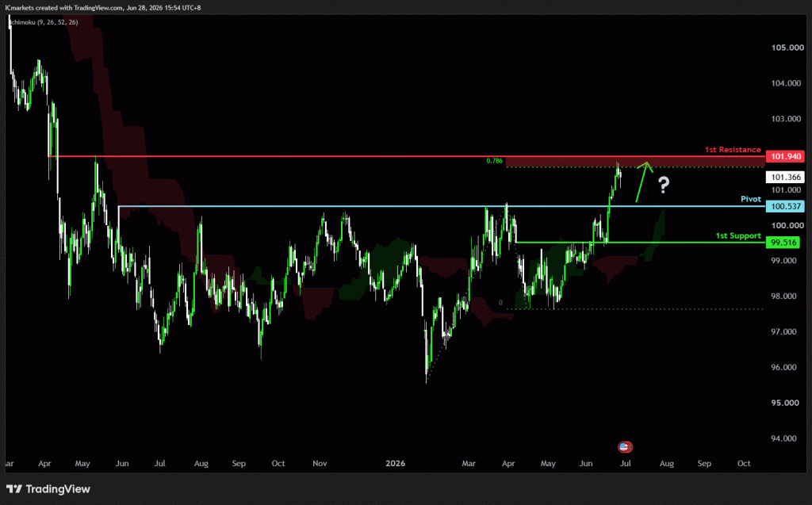Image resolution: width=812 pixels, height=505 pixels.
Task: Click the 95.000 price axis label
Action: 784,403
